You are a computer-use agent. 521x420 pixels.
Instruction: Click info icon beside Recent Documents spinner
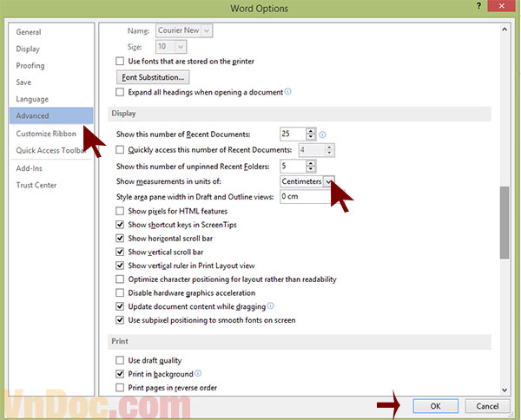tap(322, 135)
